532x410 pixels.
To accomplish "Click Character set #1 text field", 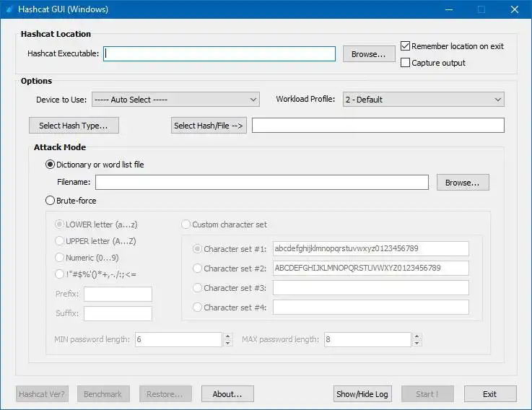I will pos(371,249).
